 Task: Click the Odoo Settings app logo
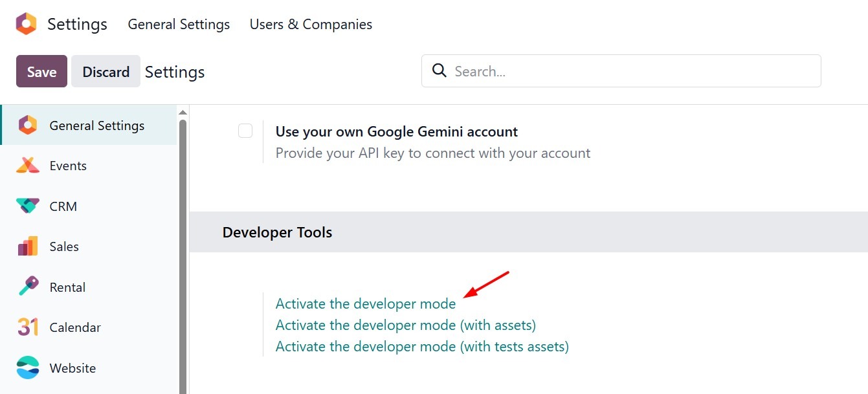(27, 24)
